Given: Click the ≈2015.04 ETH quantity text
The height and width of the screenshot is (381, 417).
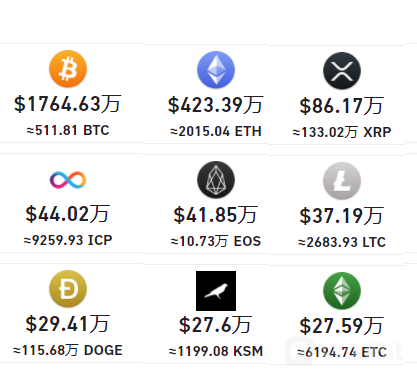Looking at the screenshot, I should 216,131.
